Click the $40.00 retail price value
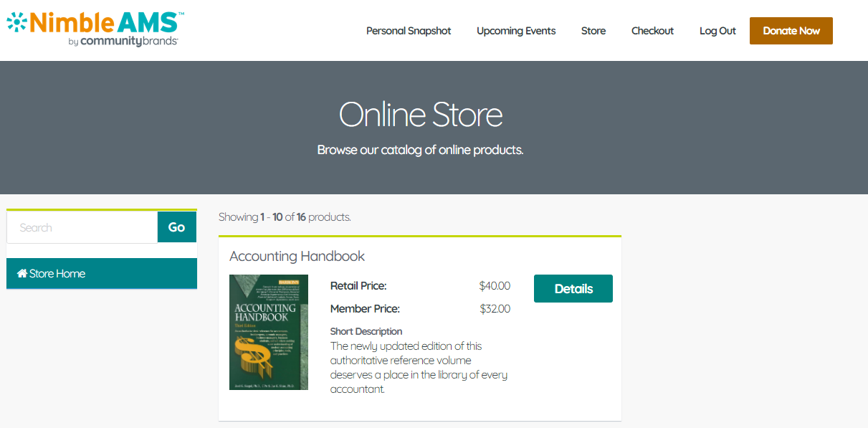The image size is (868, 428). coord(495,286)
